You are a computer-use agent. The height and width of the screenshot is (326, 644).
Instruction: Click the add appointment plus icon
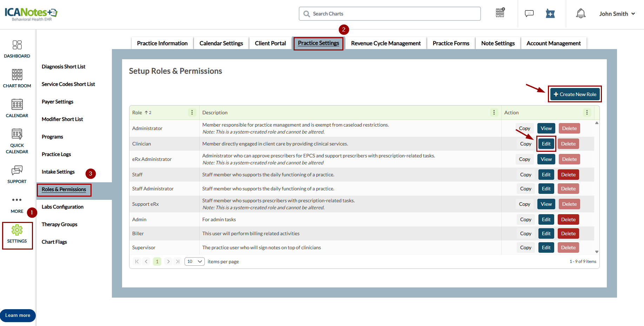[x=550, y=14]
